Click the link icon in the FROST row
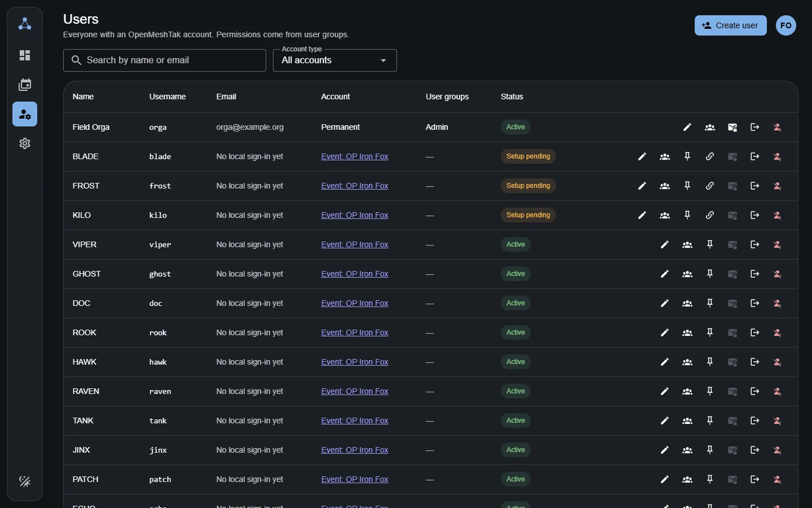 (710, 186)
